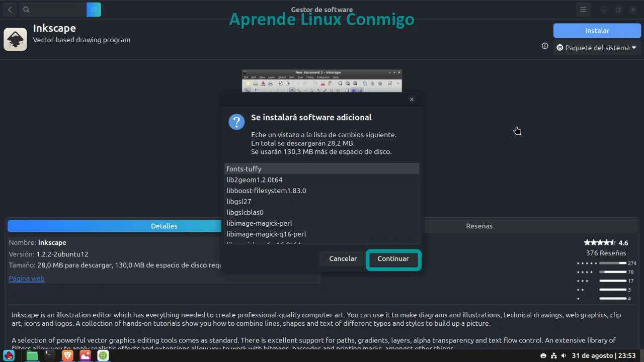Open Brave browser from the taskbar
Image resolution: width=644 pixels, height=362 pixels.
(67, 355)
